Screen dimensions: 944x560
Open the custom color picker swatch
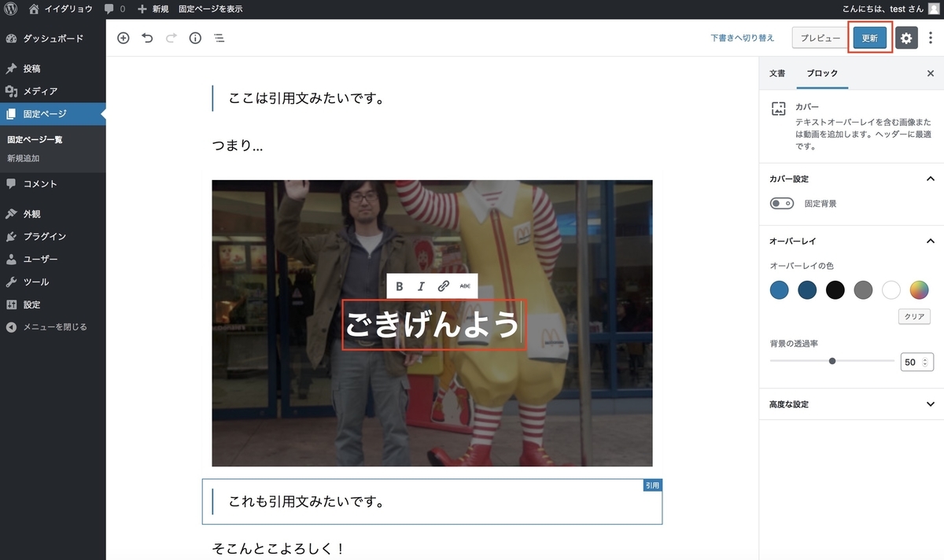click(920, 289)
